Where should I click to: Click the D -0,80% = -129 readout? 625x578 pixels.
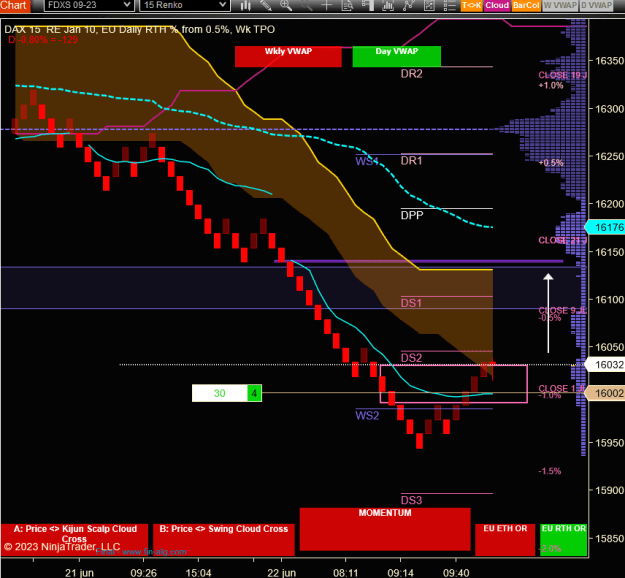[43, 40]
